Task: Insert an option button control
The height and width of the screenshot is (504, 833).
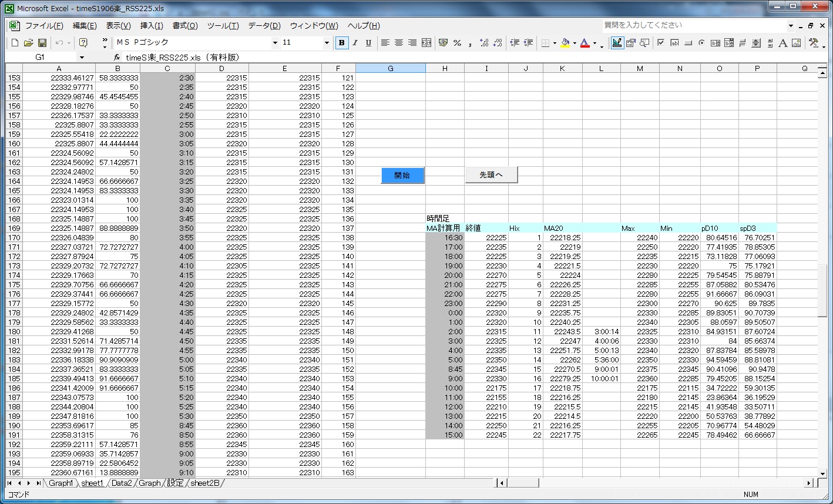Action: pyautogui.click(x=701, y=43)
